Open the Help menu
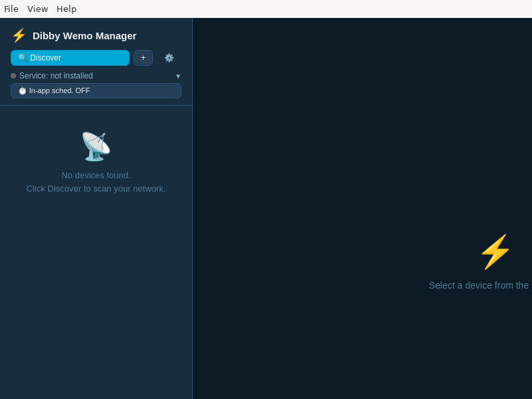 tap(66, 9)
